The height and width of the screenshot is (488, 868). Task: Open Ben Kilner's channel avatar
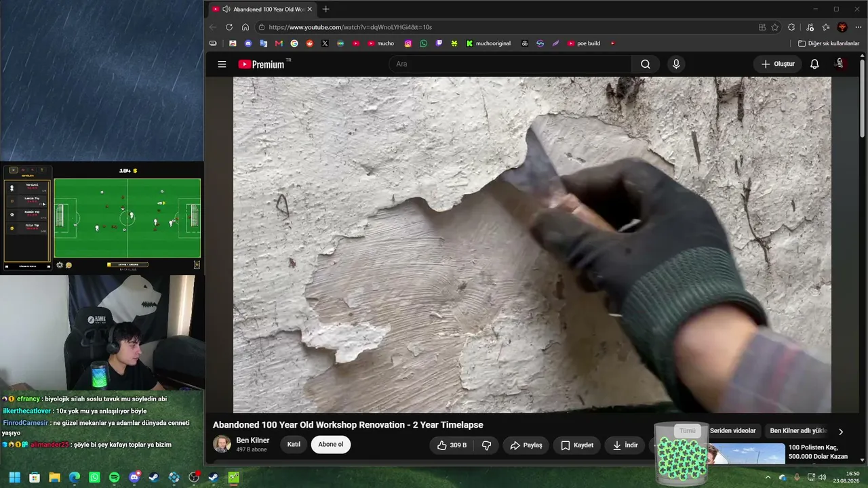click(222, 445)
